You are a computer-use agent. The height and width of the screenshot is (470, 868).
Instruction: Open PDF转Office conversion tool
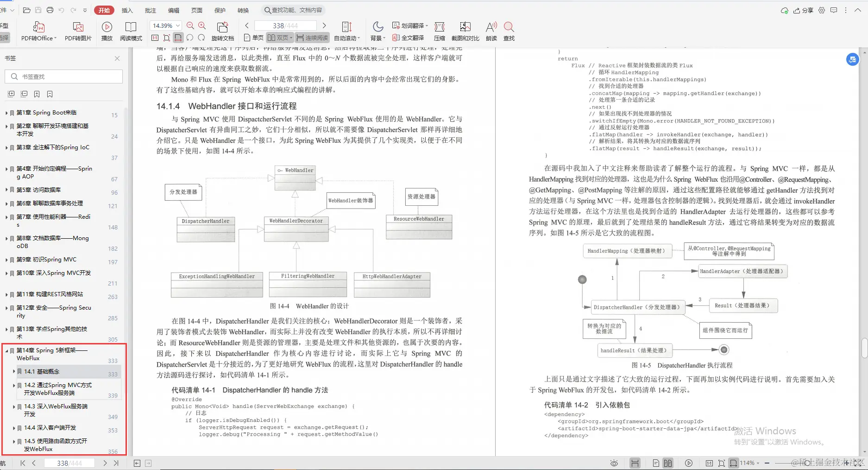tap(38, 32)
